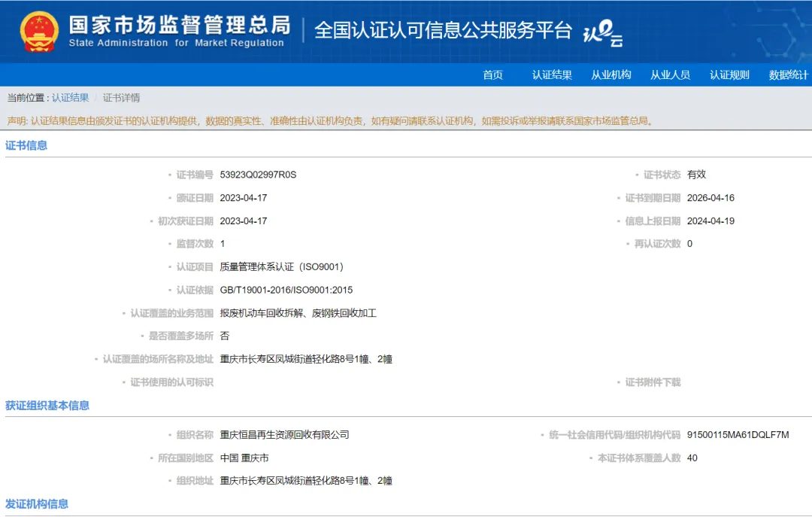The image size is (812, 517).
Task: Click the orange 声明 disclaimer text
Action: (330, 121)
